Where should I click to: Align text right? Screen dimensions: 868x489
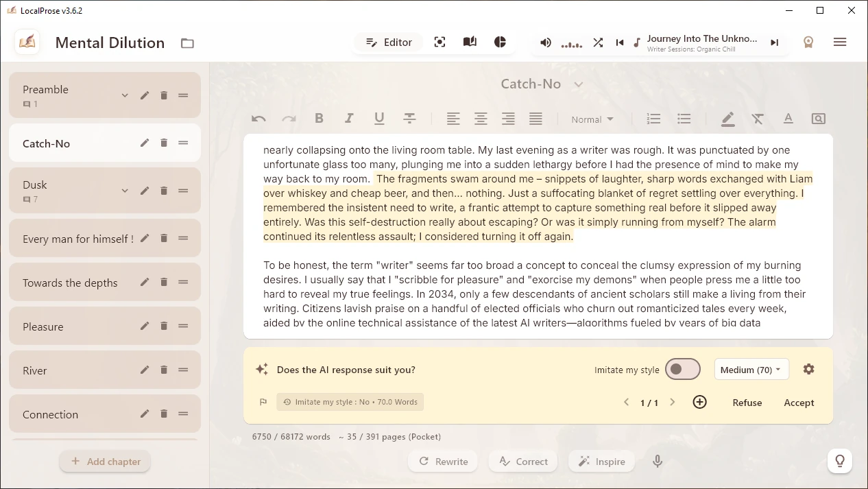pos(508,119)
